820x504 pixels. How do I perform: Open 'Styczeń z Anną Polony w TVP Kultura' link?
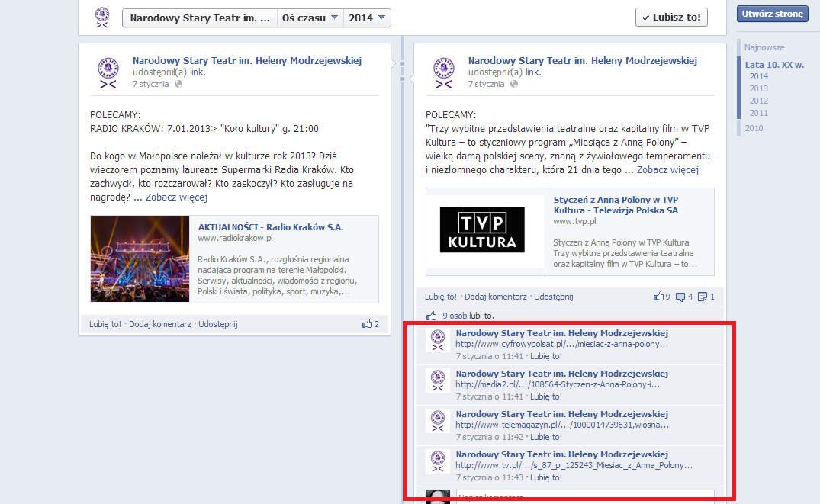click(x=616, y=205)
